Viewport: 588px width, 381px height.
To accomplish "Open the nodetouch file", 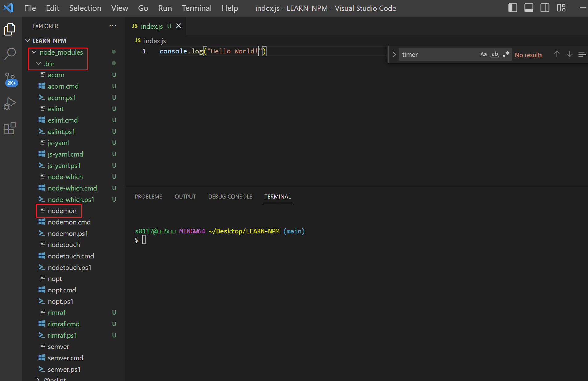I will (x=73, y=245).
